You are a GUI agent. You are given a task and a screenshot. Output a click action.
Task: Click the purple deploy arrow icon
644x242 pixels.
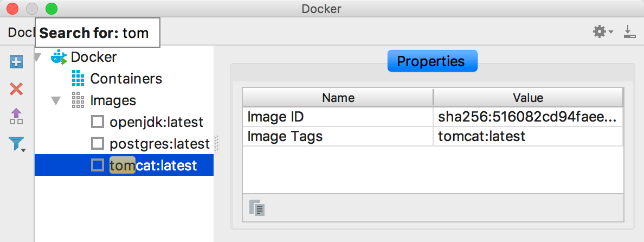point(16,116)
